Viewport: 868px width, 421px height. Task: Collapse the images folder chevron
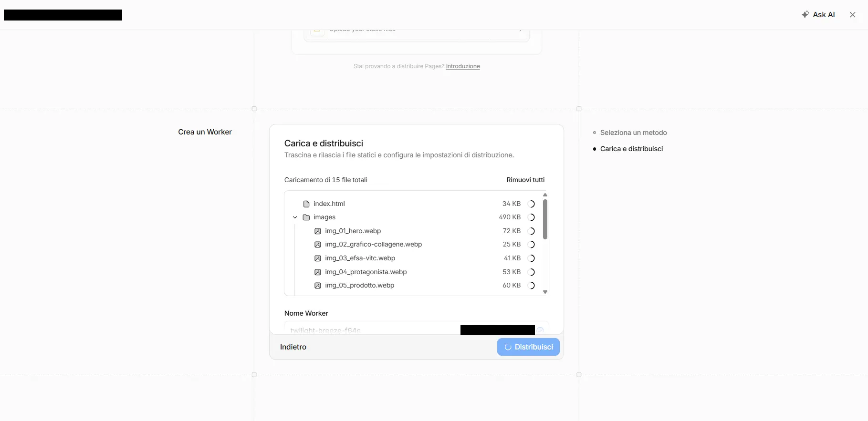pyautogui.click(x=295, y=217)
